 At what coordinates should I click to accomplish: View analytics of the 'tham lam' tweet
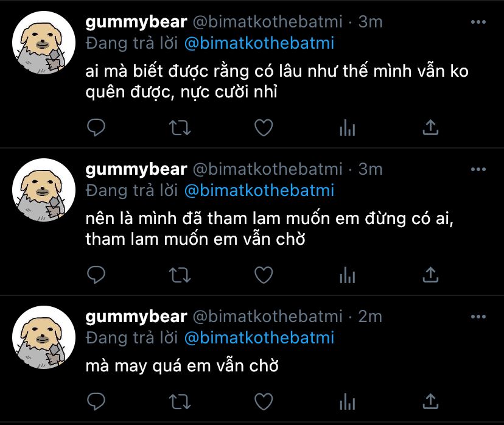347,275
